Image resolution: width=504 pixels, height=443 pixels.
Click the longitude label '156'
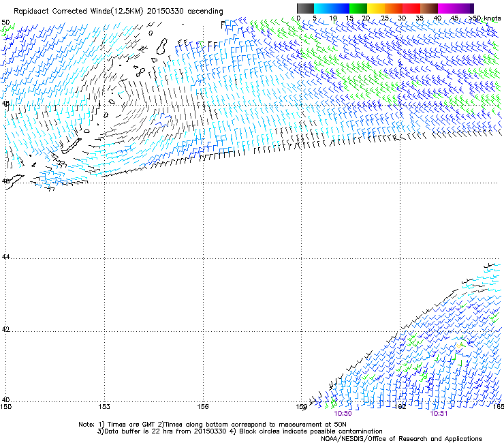tap(203, 407)
